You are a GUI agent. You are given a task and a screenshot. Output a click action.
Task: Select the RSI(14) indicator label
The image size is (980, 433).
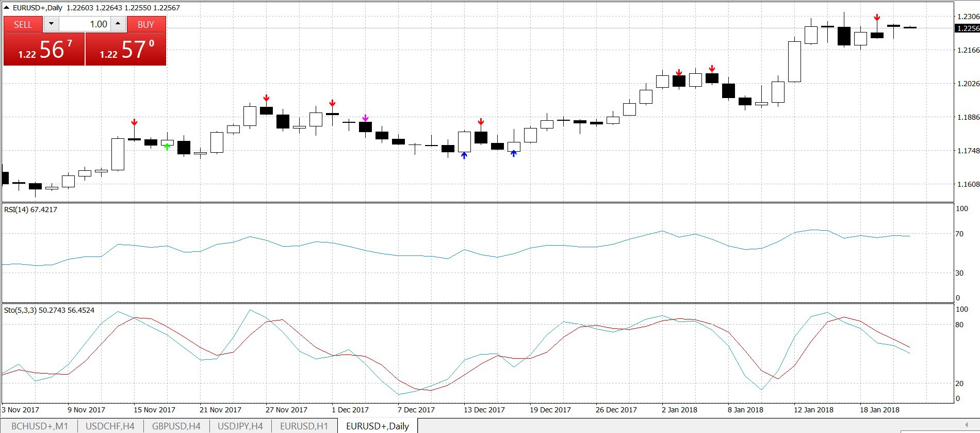30,210
